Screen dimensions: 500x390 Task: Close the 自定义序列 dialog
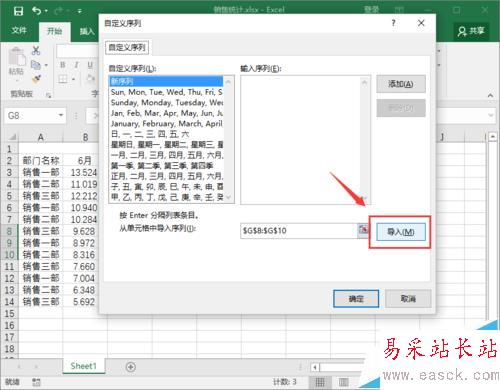(x=421, y=23)
